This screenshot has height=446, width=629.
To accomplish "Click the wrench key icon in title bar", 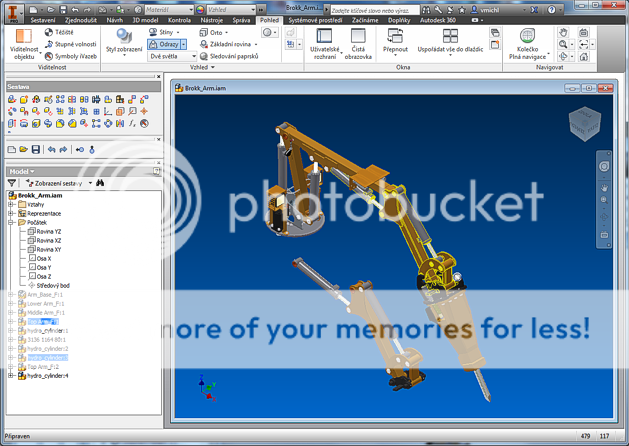I will click(438, 10).
